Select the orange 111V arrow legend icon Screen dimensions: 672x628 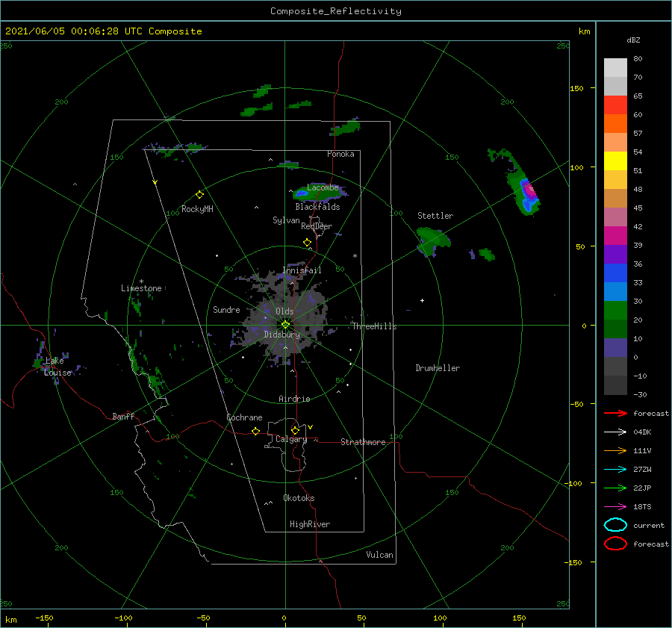click(615, 450)
